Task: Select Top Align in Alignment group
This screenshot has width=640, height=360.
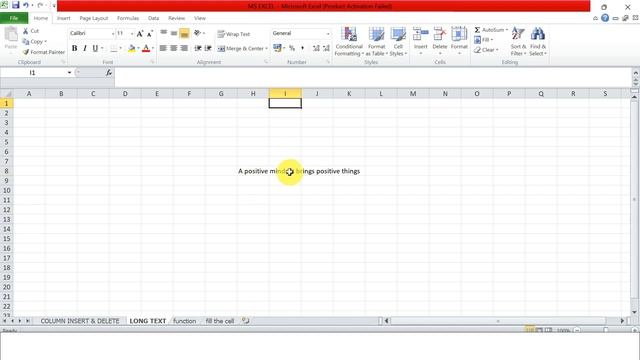Action: click(x=164, y=33)
